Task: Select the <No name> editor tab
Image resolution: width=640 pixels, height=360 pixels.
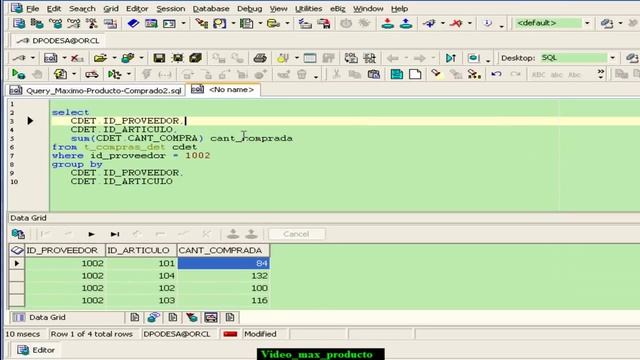Action: point(223,89)
